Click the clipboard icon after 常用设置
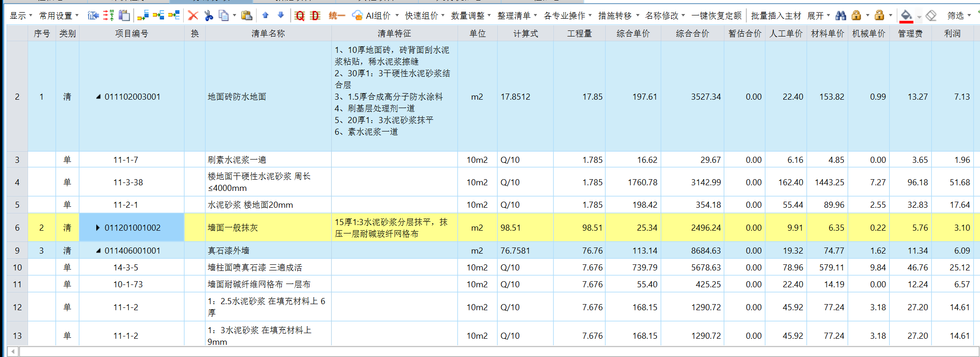The width and height of the screenshot is (980, 357). pyautogui.click(x=124, y=15)
